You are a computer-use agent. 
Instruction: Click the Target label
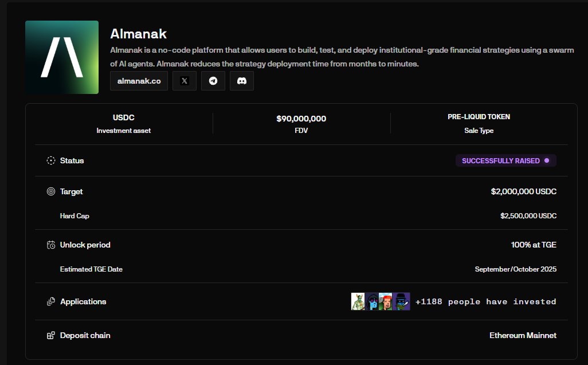click(x=71, y=191)
